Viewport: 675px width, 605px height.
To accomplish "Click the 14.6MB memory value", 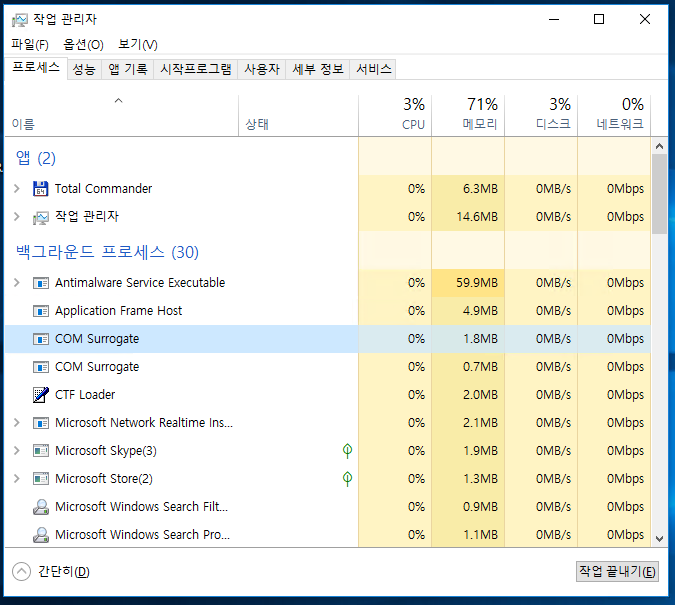I will coord(477,217).
